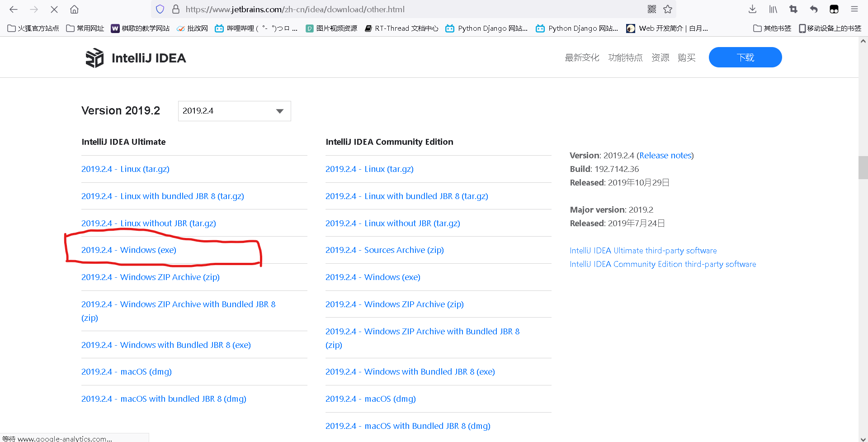
Task: Open the first Python Django 网站 bookmark
Action: [486, 28]
